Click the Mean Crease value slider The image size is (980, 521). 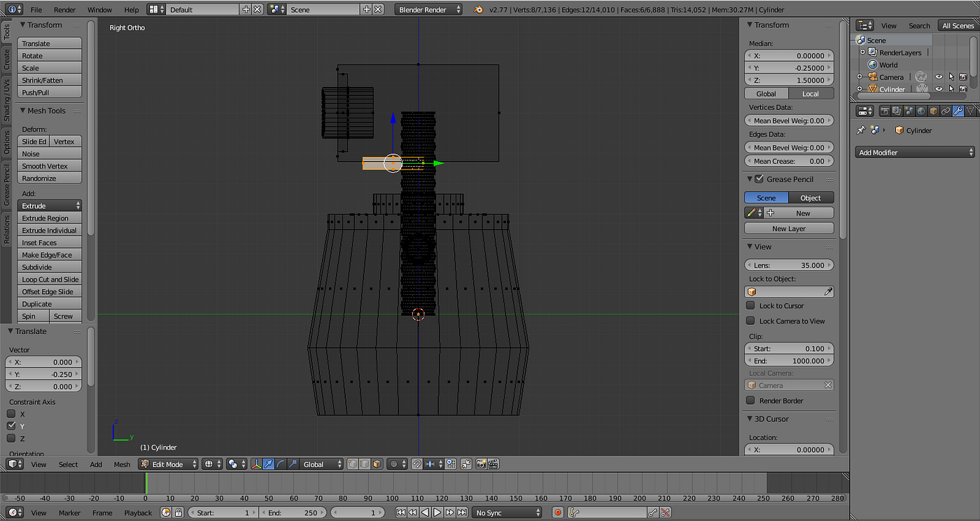pos(789,161)
